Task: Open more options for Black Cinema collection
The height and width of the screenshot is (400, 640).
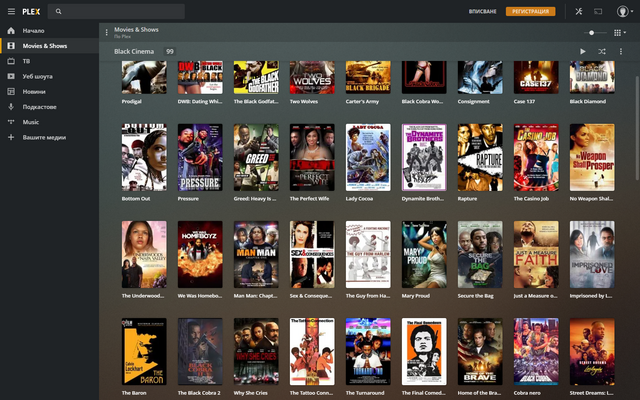Action: 621,51
